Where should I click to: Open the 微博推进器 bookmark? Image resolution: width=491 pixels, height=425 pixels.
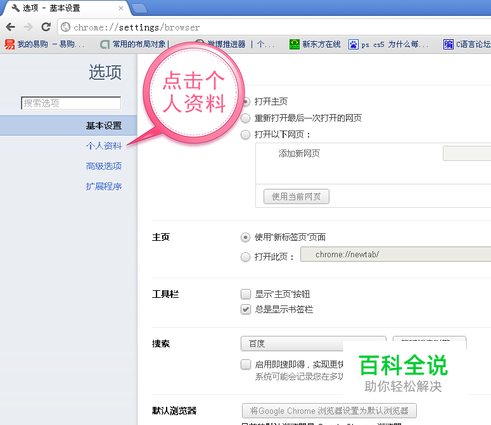(x=235, y=44)
